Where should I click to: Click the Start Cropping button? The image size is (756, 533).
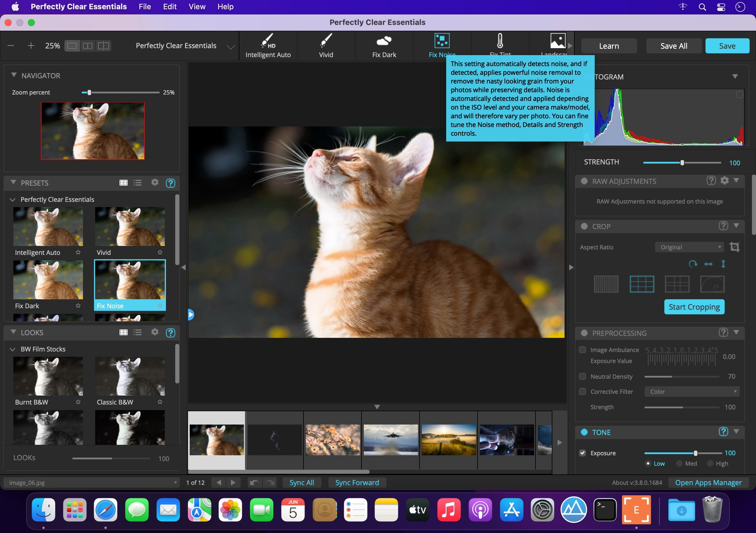694,307
